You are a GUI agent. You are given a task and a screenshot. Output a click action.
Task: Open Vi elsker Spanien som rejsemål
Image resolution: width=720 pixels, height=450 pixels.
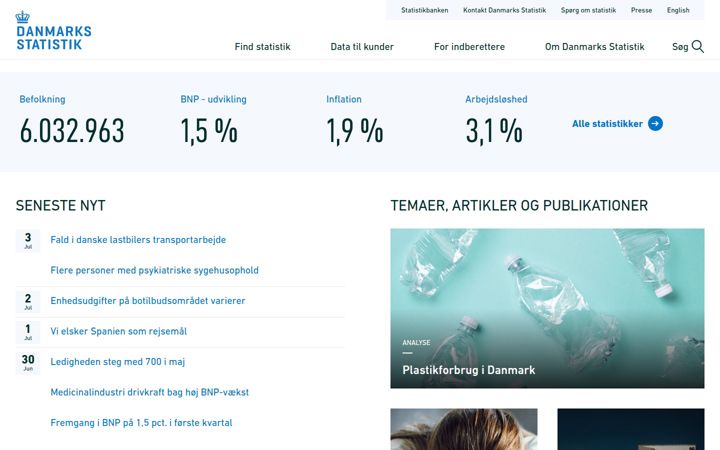118,331
